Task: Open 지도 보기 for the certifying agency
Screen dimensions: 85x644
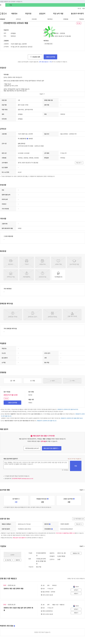Action: coord(79,524)
